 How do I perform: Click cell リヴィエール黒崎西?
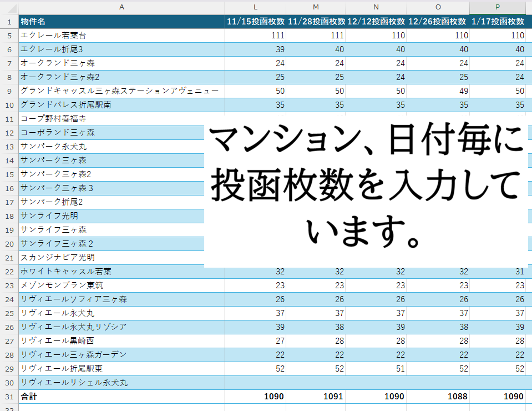(x=121, y=341)
